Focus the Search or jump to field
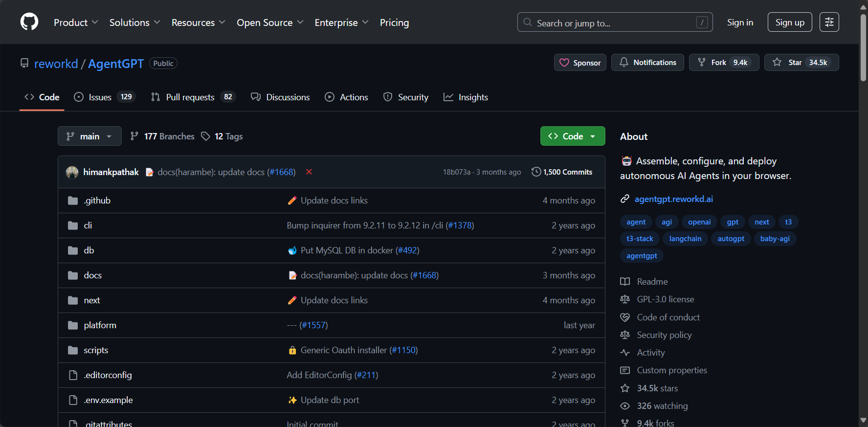The image size is (868, 427). (615, 22)
